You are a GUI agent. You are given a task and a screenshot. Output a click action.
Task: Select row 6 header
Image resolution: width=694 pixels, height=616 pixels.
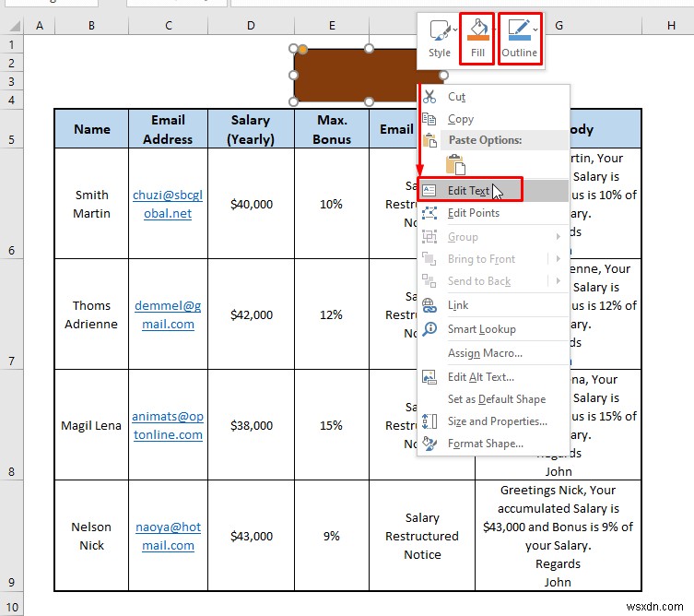tap(11, 204)
